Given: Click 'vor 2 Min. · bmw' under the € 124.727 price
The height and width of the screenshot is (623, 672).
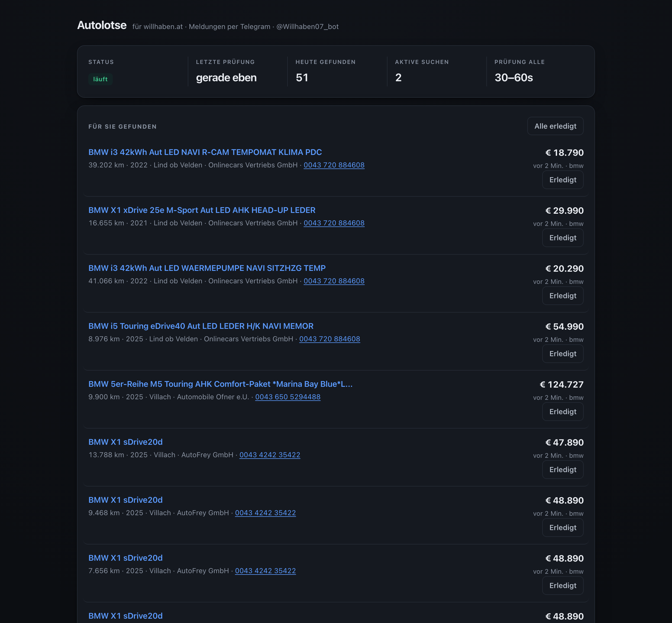Looking at the screenshot, I should [x=558, y=397].
